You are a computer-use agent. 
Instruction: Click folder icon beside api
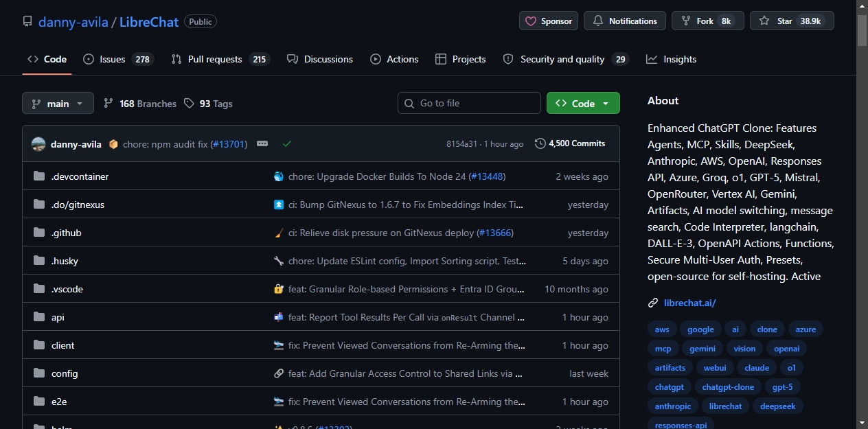point(38,317)
